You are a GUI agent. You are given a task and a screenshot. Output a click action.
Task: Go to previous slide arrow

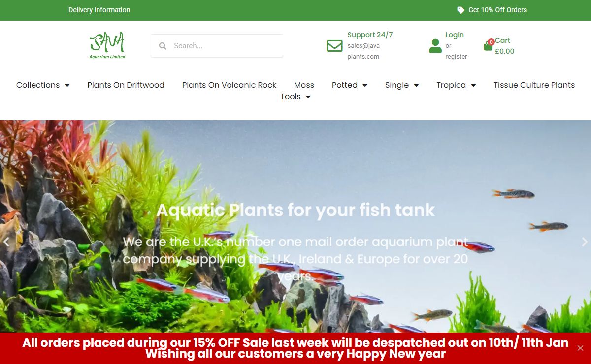point(6,242)
